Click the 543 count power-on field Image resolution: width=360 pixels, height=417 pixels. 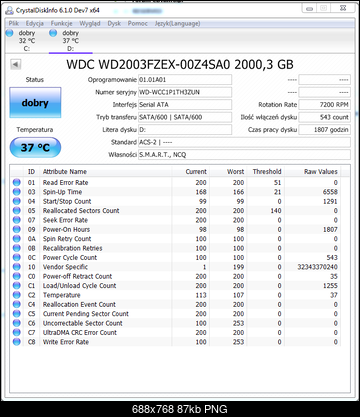pos(324,117)
